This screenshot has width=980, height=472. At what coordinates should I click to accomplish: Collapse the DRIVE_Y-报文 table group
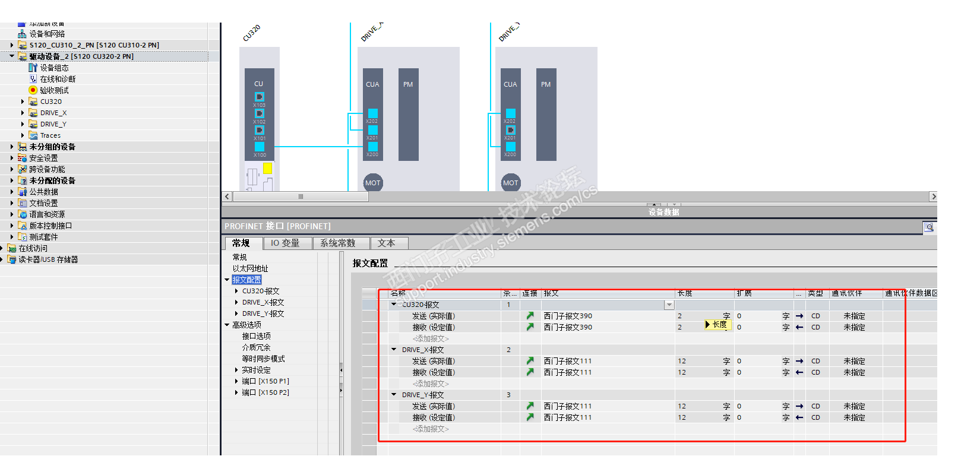[394, 395]
